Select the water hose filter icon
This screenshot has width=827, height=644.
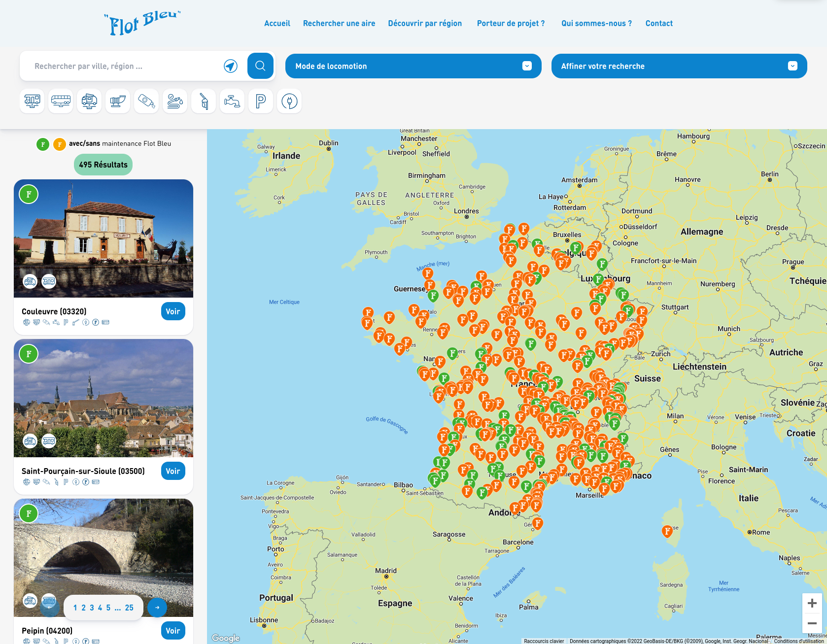click(x=175, y=101)
